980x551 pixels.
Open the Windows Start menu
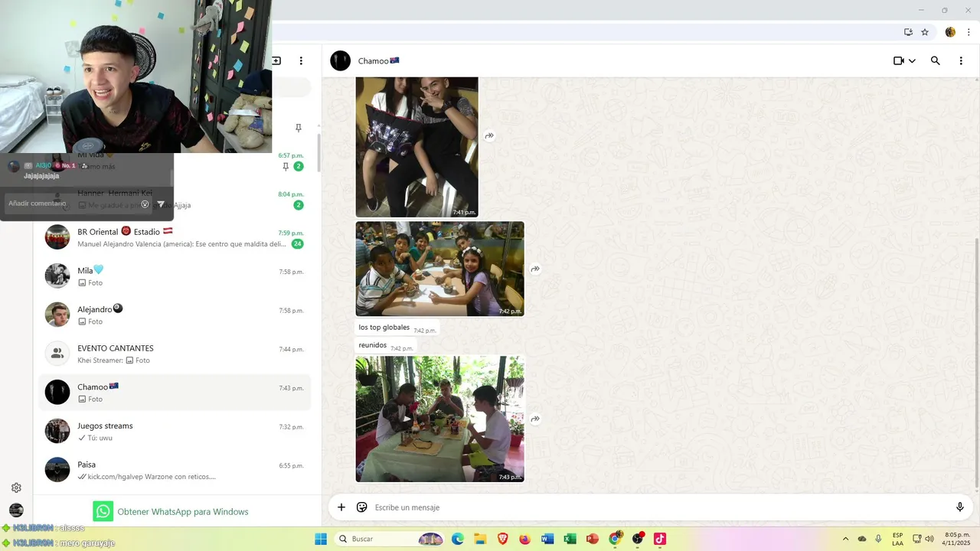click(320, 539)
